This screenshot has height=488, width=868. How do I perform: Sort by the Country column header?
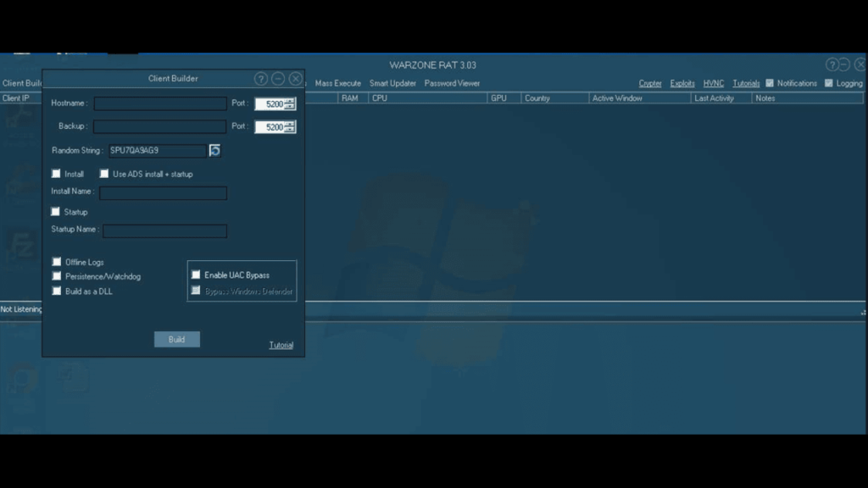[x=554, y=98]
